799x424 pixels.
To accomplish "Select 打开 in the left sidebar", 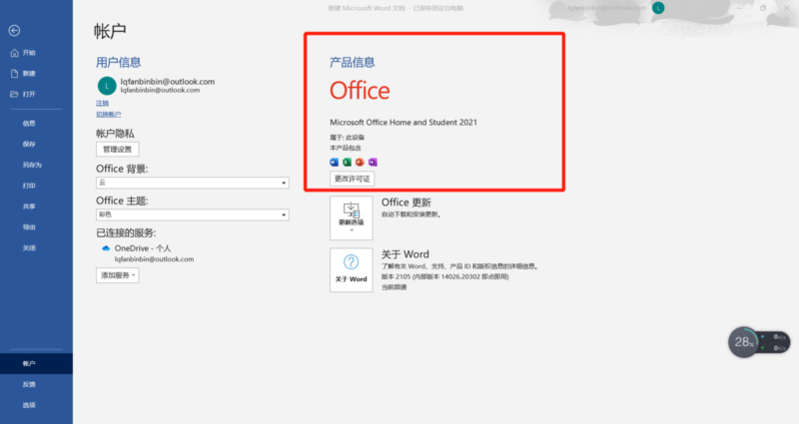I will click(29, 94).
